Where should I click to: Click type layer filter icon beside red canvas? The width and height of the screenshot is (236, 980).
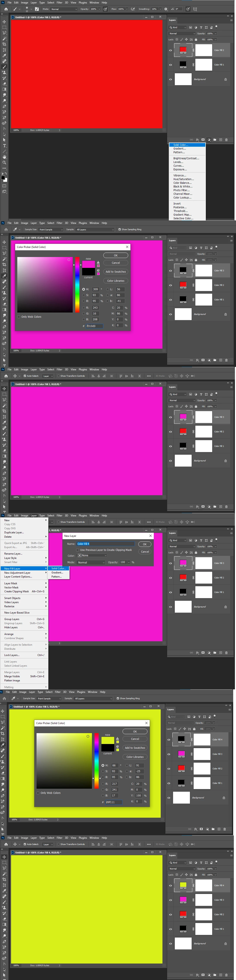click(201, 27)
